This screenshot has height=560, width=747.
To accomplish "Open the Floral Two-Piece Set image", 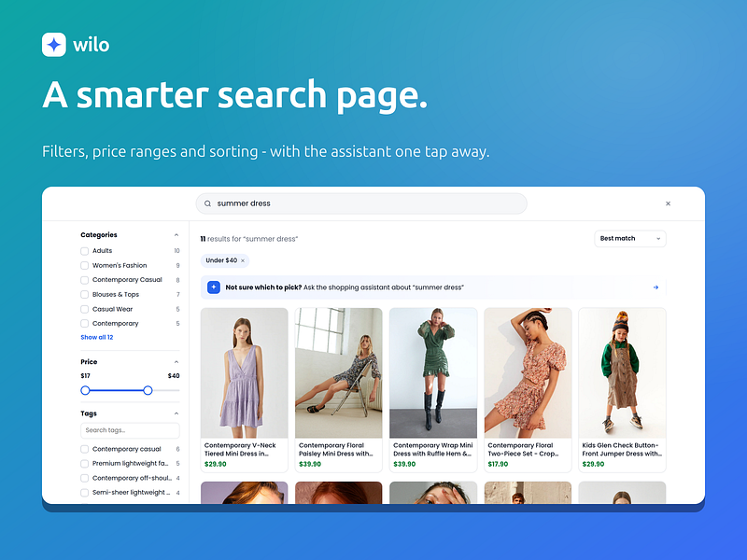I will tap(528, 372).
